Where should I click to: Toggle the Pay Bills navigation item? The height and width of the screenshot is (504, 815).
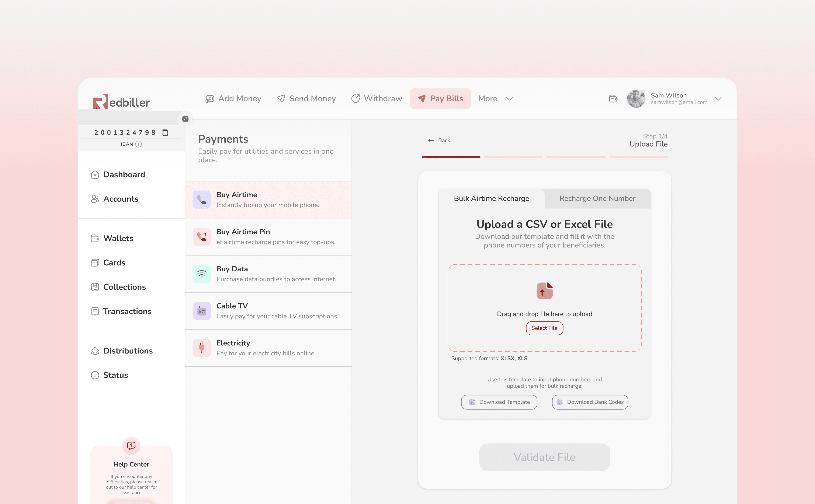440,98
